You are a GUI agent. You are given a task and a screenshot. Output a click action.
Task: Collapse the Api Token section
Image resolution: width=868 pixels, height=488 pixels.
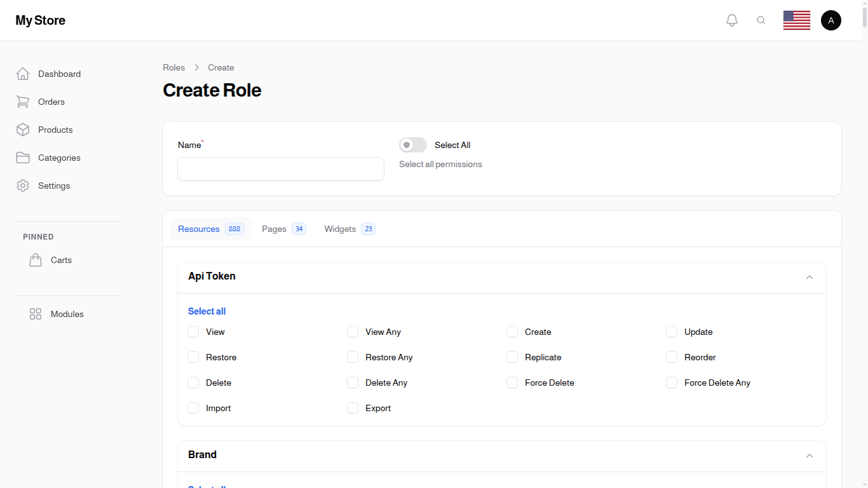[810, 277]
